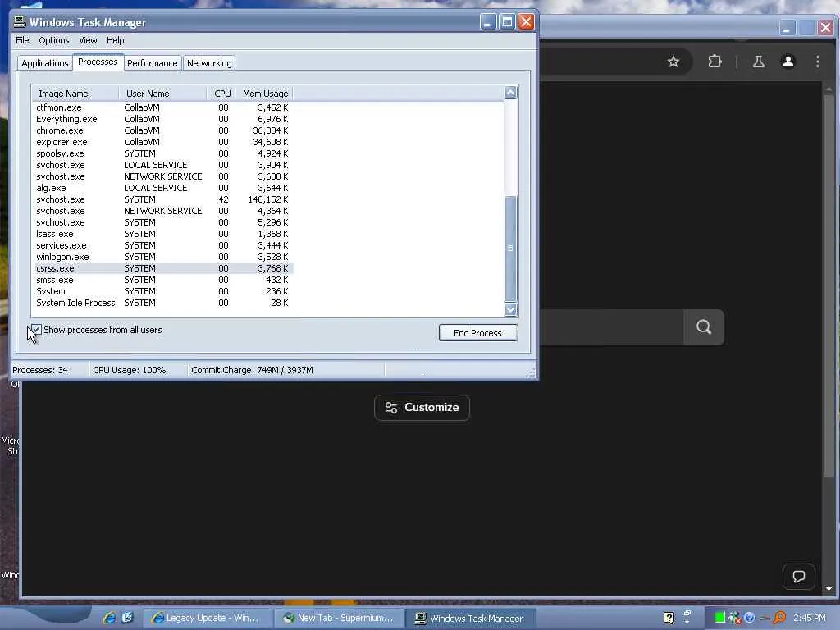Viewport: 840px width, 630px height.
Task: Sort by Image Name column header
Action: 75,94
